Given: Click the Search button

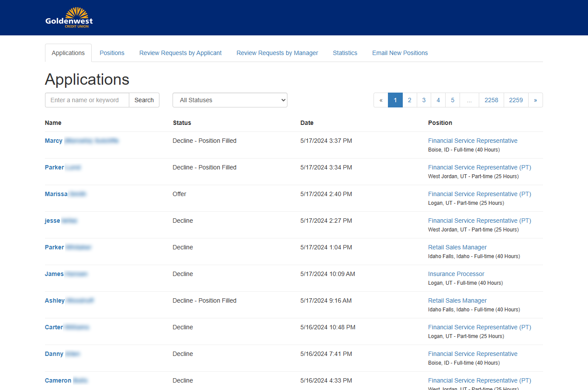Looking at the screenshot, I should (144, 100).
